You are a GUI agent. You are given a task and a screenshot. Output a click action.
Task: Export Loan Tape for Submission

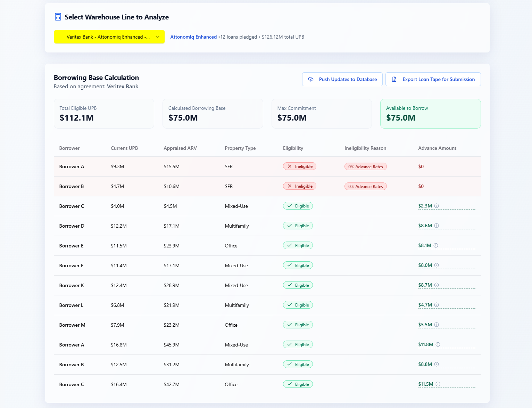pyautogui.click(x=433, y=79)
